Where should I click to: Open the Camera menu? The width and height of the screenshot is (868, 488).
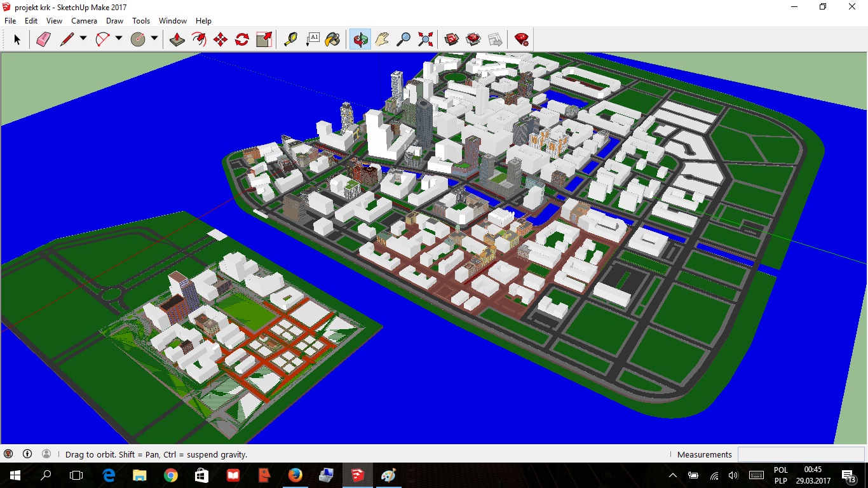tap(84, 21)
